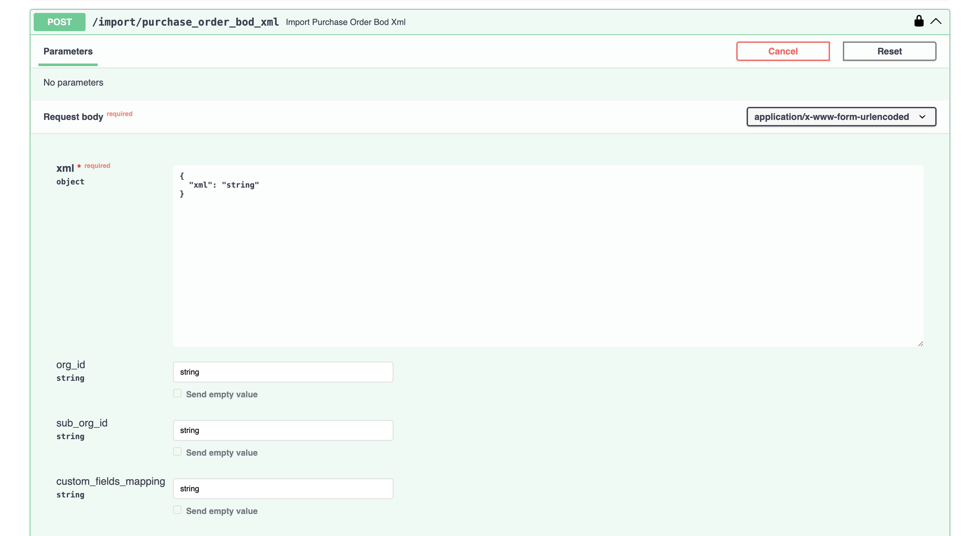The height and width of the screenshot is (536, 980).
Task: Open the /import/purchase_order_bod_xml endpoint path
Action: pyautogui.click(x=186, y=22)
